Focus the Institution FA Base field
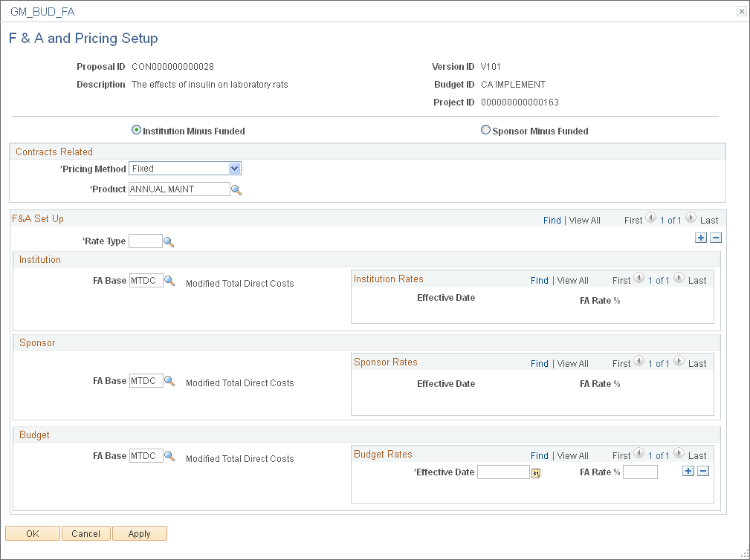This screenshot has height=560, width=750. [146, 281]
